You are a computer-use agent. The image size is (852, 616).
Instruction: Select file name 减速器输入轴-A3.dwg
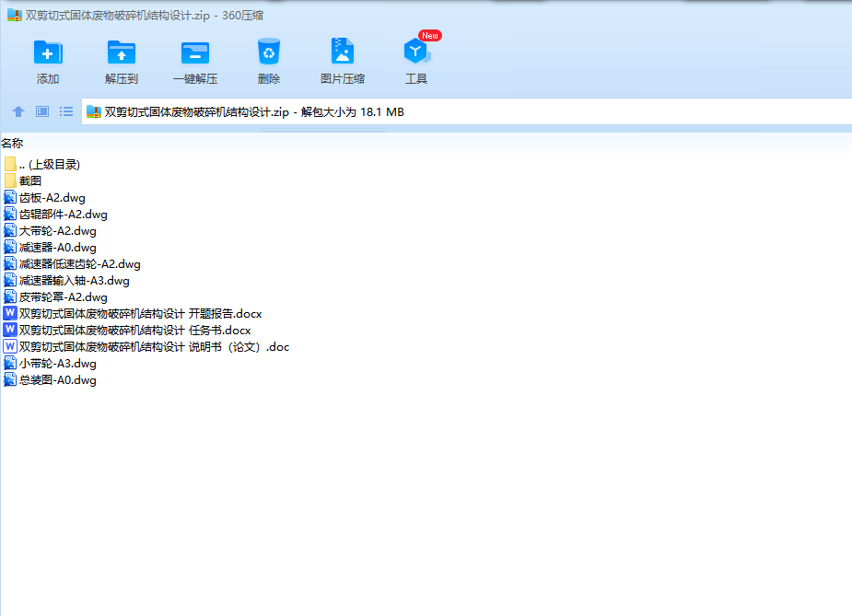[75, 281]
